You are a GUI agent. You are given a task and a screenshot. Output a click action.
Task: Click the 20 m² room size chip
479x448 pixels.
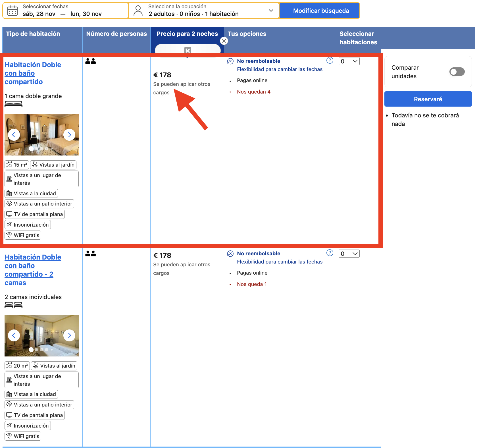coord(17,366)
